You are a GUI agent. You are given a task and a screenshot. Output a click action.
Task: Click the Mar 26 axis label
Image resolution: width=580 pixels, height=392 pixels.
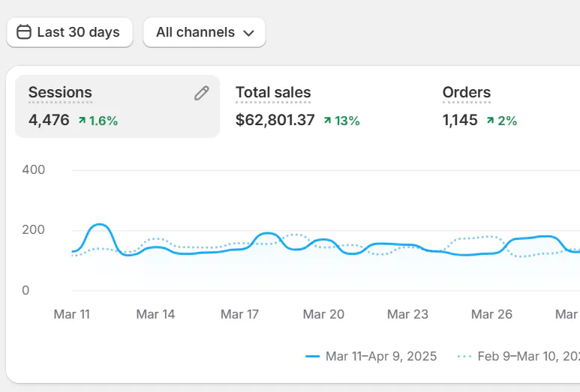point(491,314)
